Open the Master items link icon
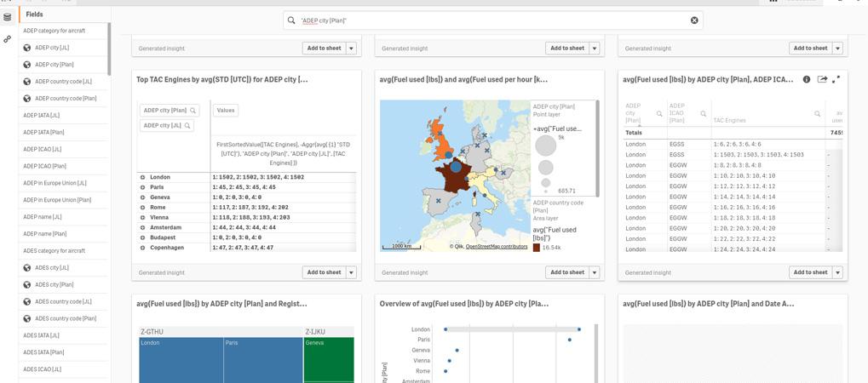The width and height of the screenshot is (868, 383). click(x=7, y=39)
